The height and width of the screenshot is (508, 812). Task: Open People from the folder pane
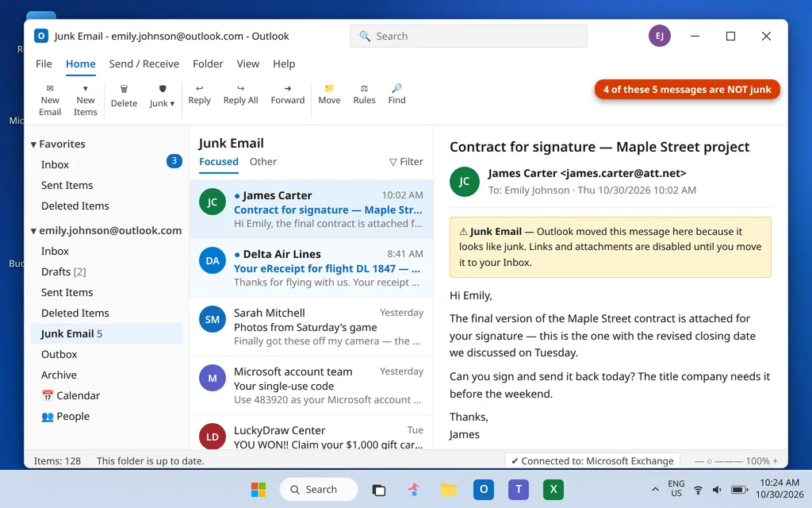(107, 416)
